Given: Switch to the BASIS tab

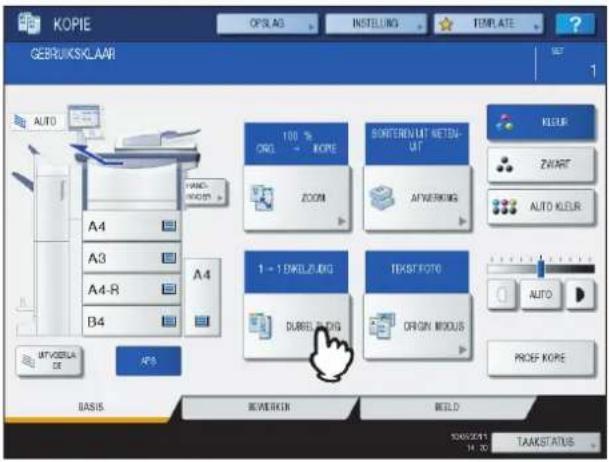Looking at the screenshot, I should [x=91, y=407].
